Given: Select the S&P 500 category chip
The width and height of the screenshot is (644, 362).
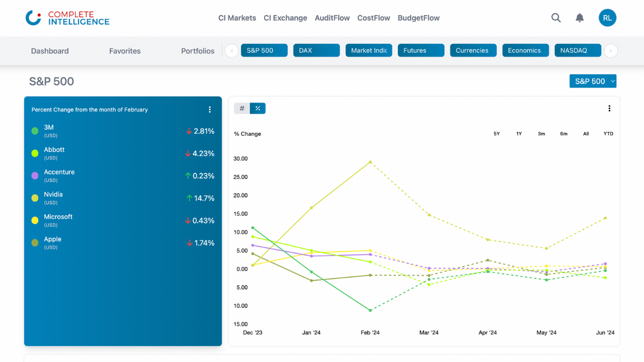Looking at the screenshot, I should coord(264,50).
